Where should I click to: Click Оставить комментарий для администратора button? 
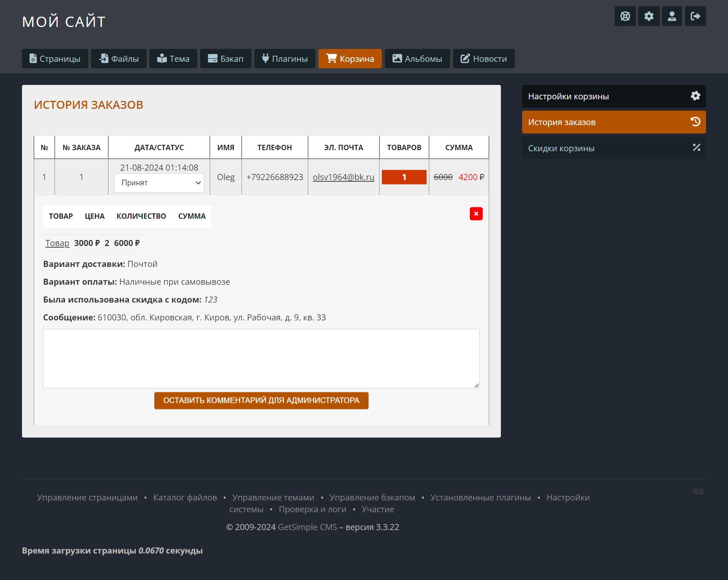(261, 400)
